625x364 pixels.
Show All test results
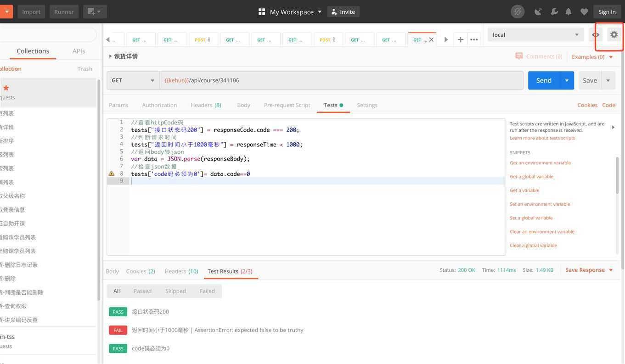[x=117, y=291]
